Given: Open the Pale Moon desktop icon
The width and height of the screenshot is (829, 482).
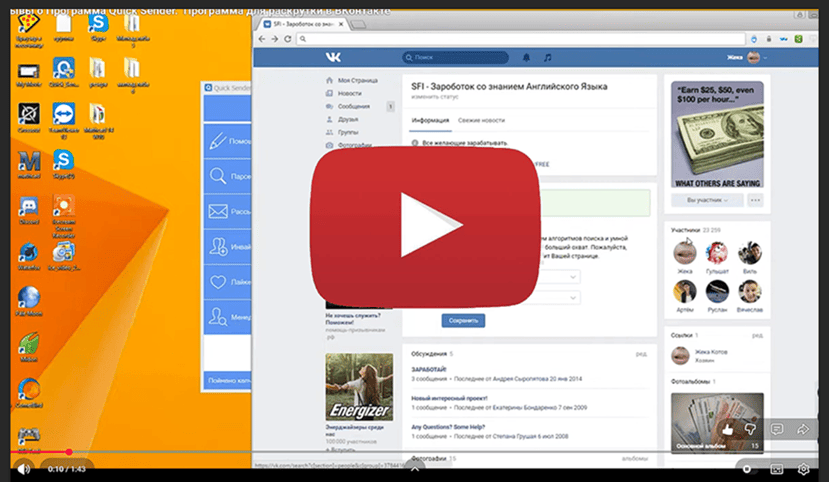Looking at the screenshot, I should click(x=29, y=301).
